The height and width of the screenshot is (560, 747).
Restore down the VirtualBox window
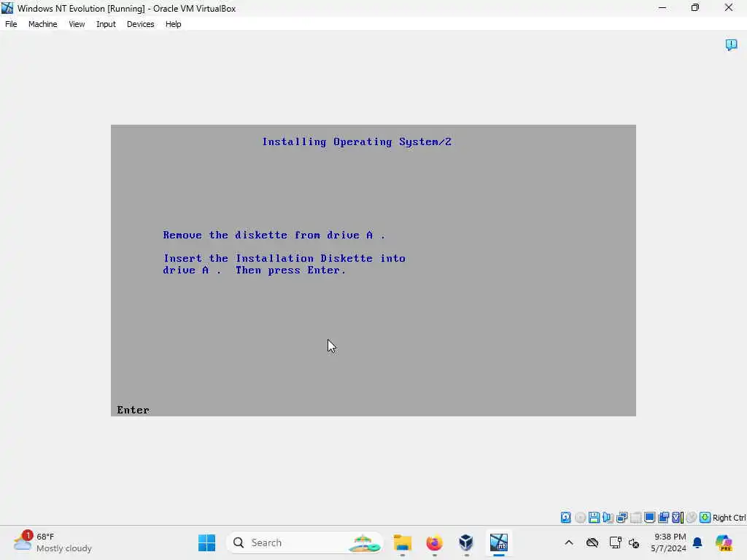tap(695, 8)
